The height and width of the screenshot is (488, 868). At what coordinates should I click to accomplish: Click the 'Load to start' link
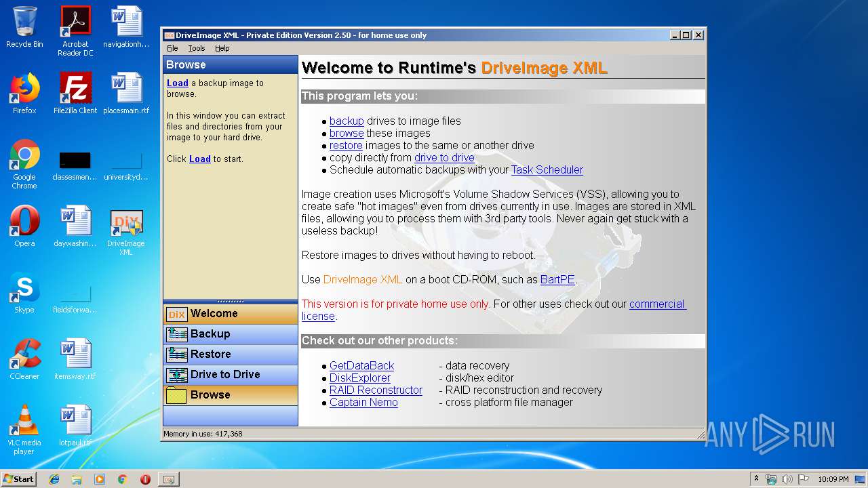point(200,159)
